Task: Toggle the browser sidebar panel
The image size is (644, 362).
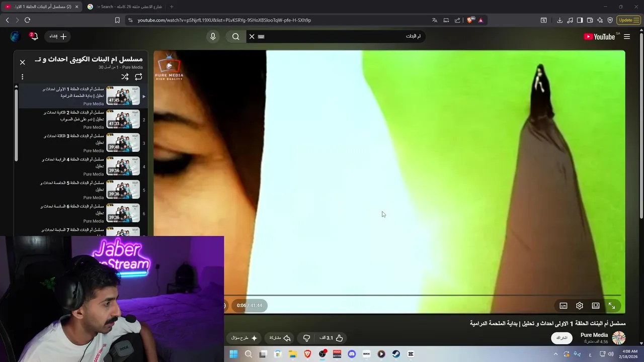Action: (580, 20)
